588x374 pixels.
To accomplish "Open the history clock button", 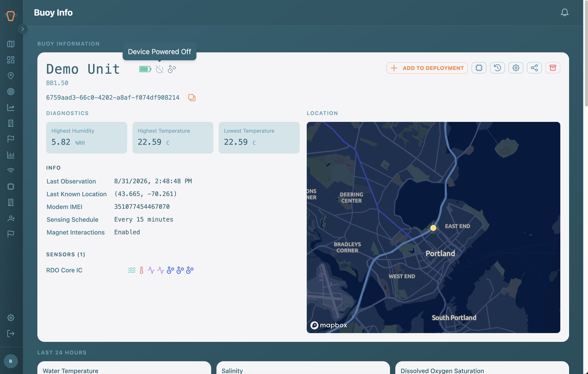I will tap(497, 68).
